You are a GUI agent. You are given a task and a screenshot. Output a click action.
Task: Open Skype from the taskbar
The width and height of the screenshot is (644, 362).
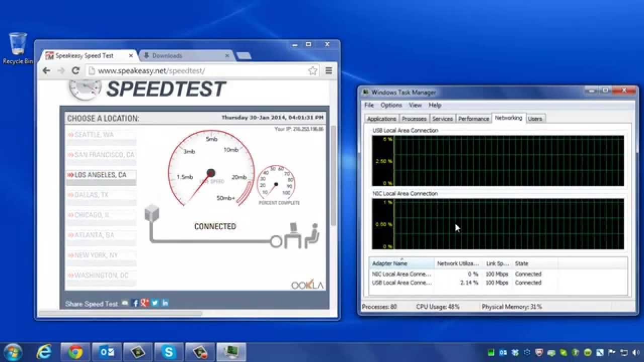pyautogui.click(x=169, y=352)
